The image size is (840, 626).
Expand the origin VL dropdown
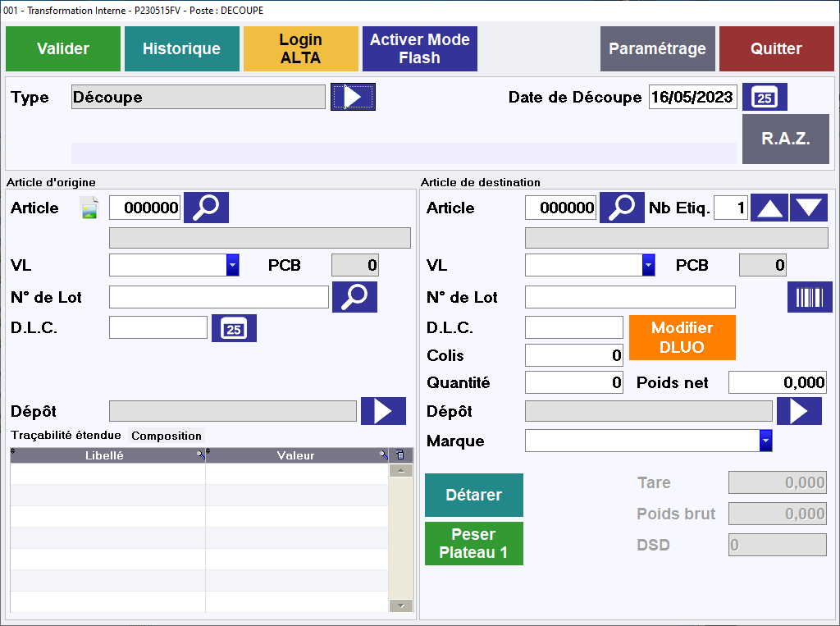tap(232, 265)
